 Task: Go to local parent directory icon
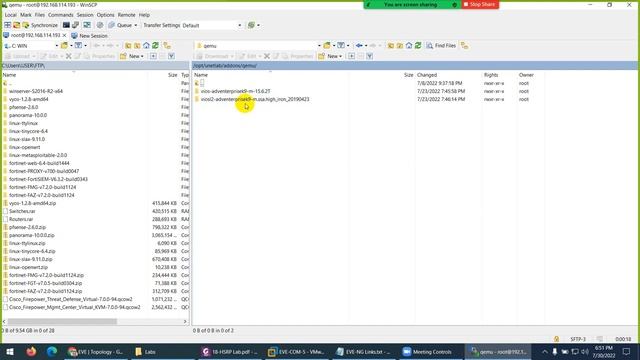coord(128,46)
